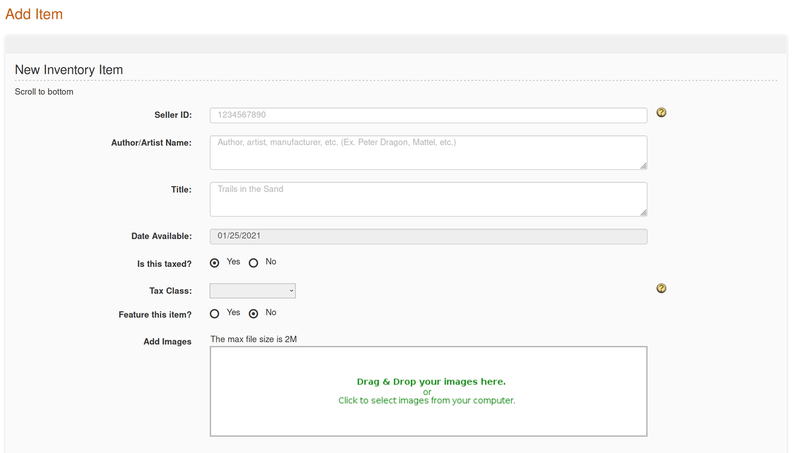Click the image upload drop zone

[429, 391]
